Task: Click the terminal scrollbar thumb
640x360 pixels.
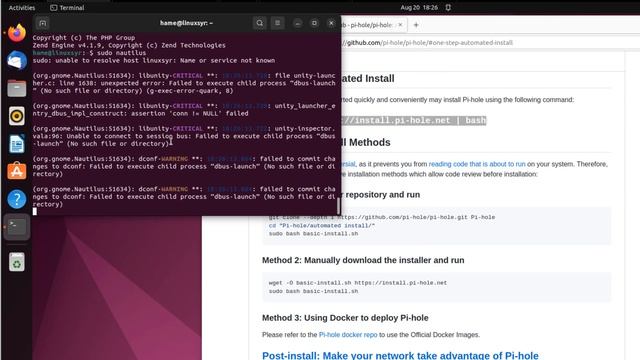Action: (x=338, y=206)
